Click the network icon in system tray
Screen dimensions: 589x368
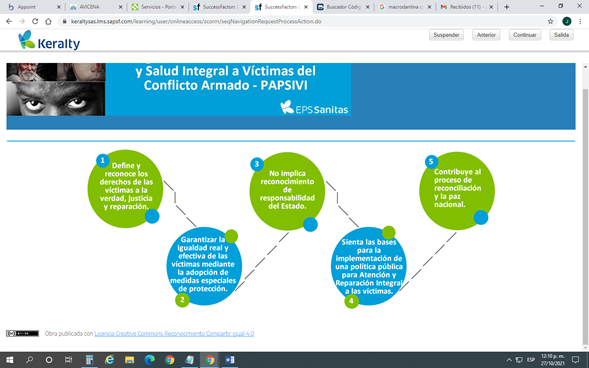[519, 360]
